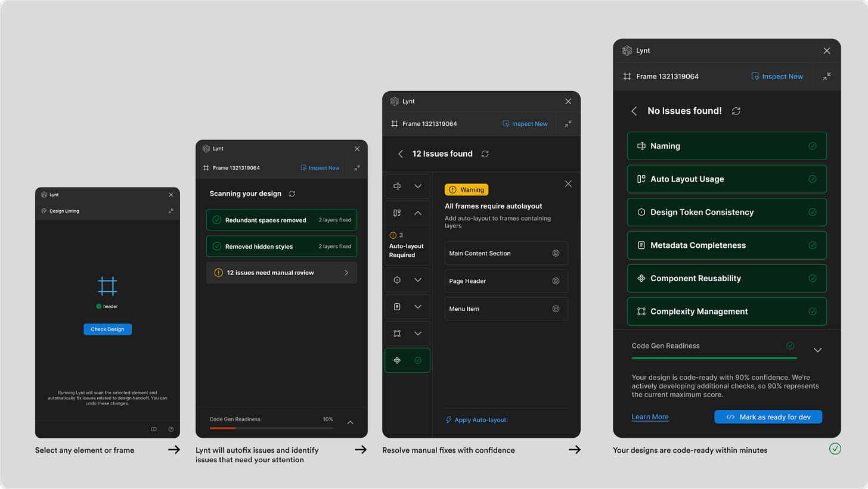This screenshot has height=489, width=868.
Task: Click Lynt logo in first panel
Action: 44,195
